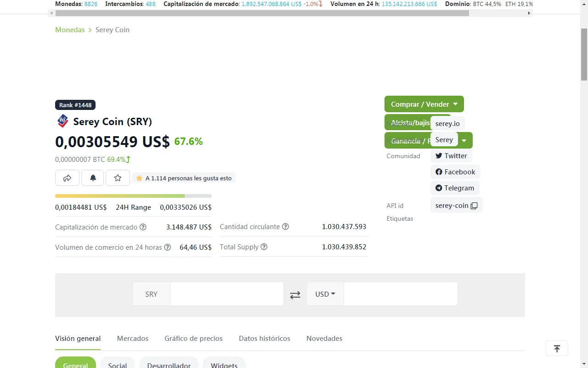The width and height of the screenshot is (588, 368).
Task: Open Cantidad circulante help icon
Action: [x=285, y=227]
